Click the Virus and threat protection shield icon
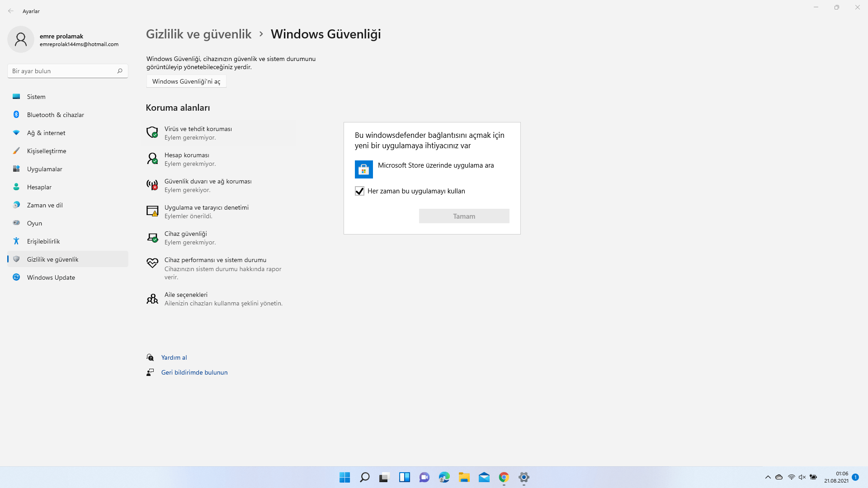 click(x=152, y=132)
